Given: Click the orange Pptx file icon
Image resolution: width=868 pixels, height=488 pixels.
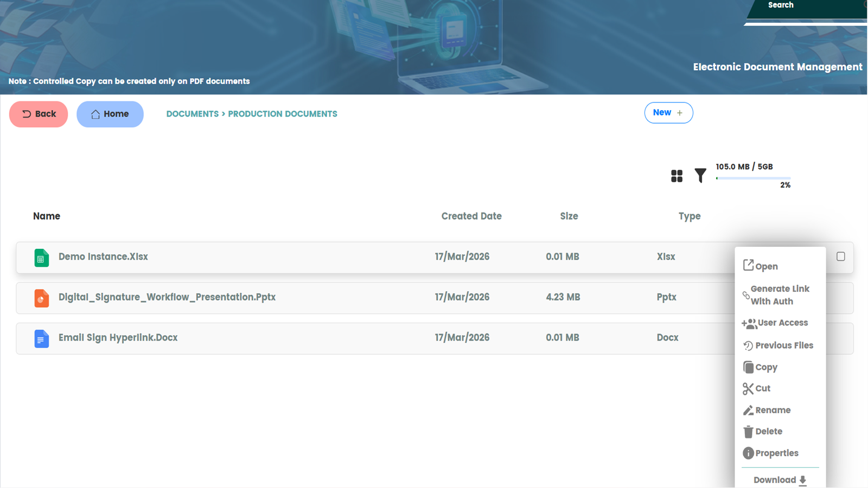Looking at the screenshot, I should [x=41, y=298].
